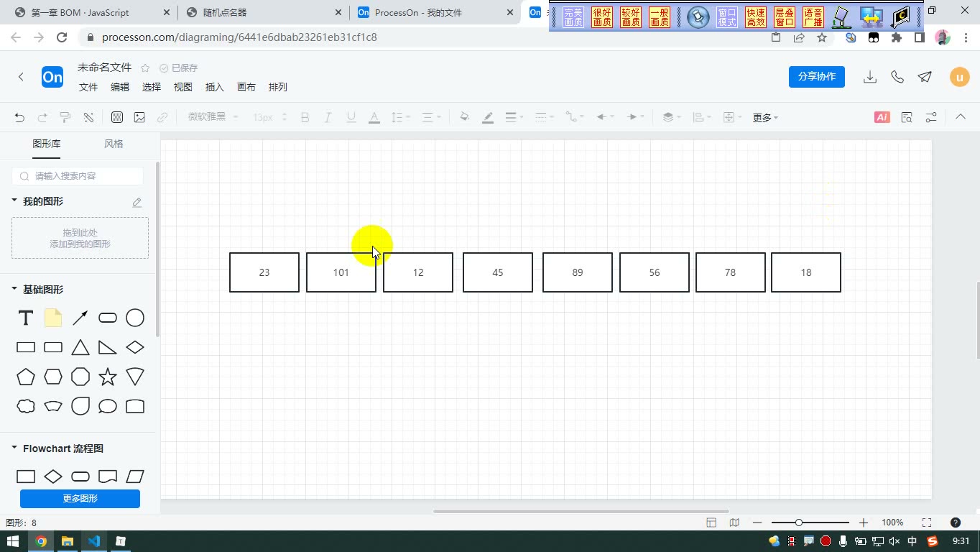Screen dimensions: 980x552
Task: Click the phone call icon in header
Action: (897, 77)
